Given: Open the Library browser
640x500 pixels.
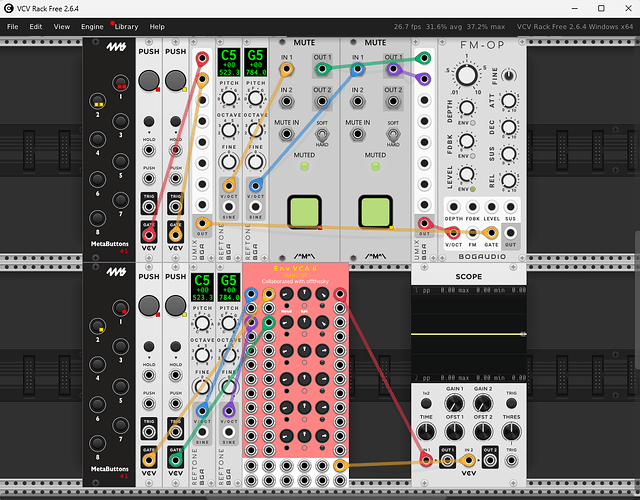Looking at the screenshot, I should (126, 26).
